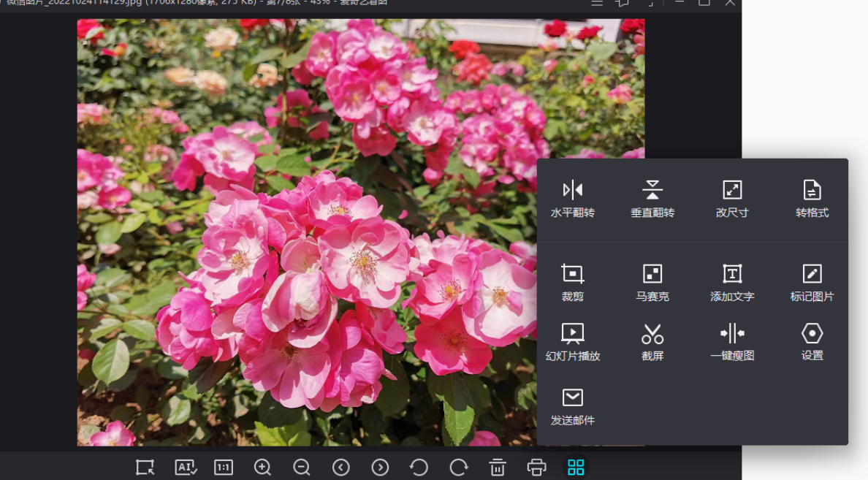Open 设置 settings
The height and width of the screenshot is (480, 868).
tap(812, 342)
